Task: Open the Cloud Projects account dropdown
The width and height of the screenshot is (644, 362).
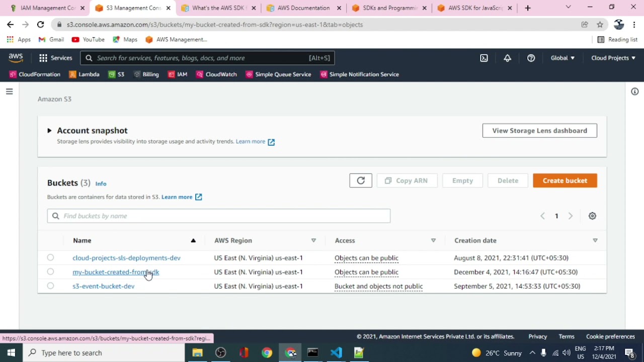Action: [x=613, y=58]
